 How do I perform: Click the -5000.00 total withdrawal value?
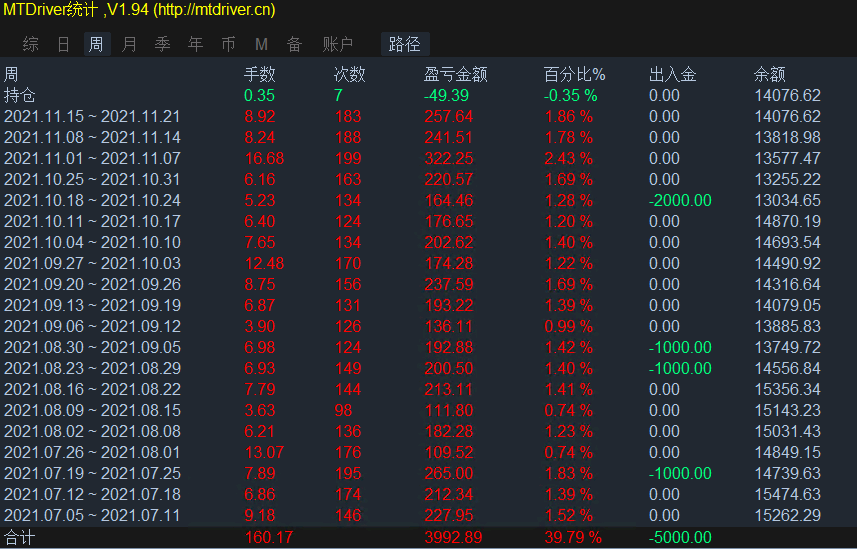pyautogui.click(x=680, y=538)
